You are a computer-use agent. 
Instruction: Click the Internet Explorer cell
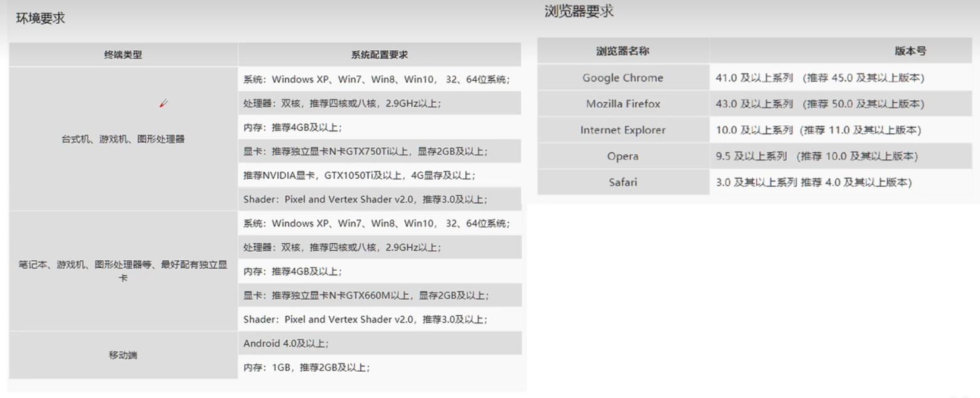(x=623, y=130)
